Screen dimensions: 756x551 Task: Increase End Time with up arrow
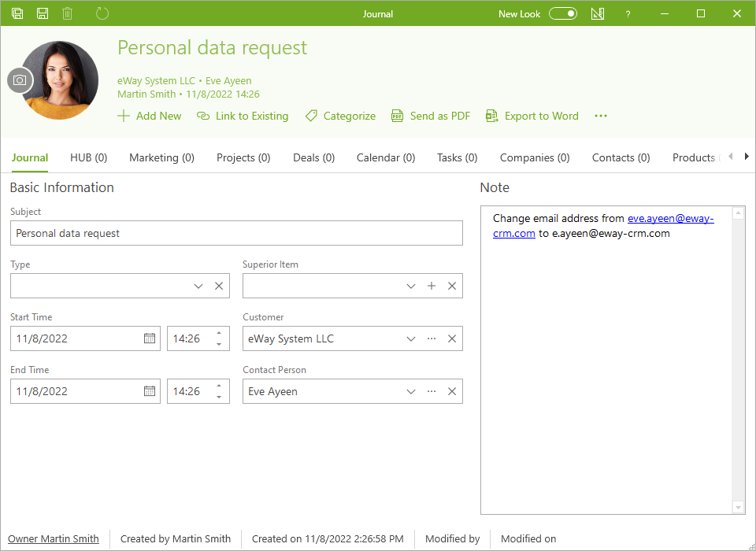pos(219,386)
